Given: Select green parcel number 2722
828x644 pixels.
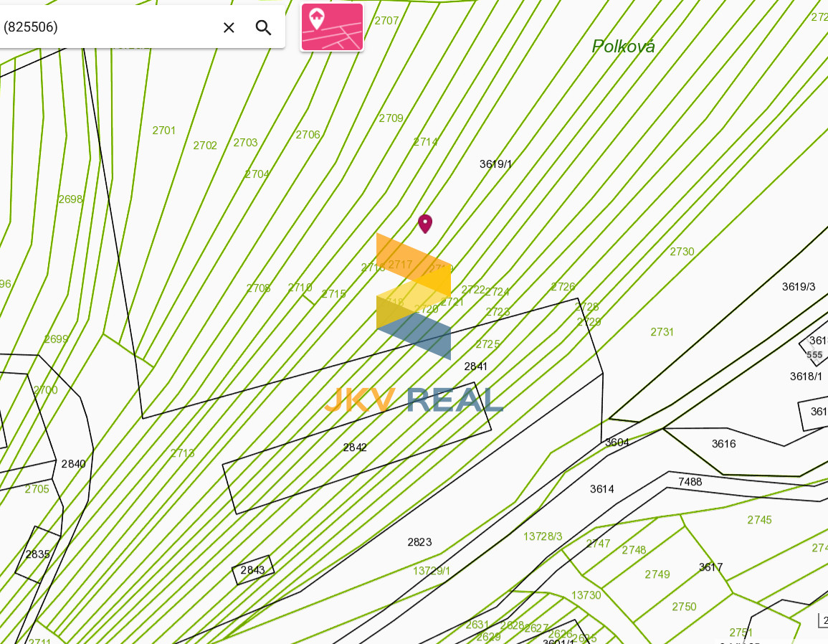Looking at the screenshot, I should click(473, 290).
